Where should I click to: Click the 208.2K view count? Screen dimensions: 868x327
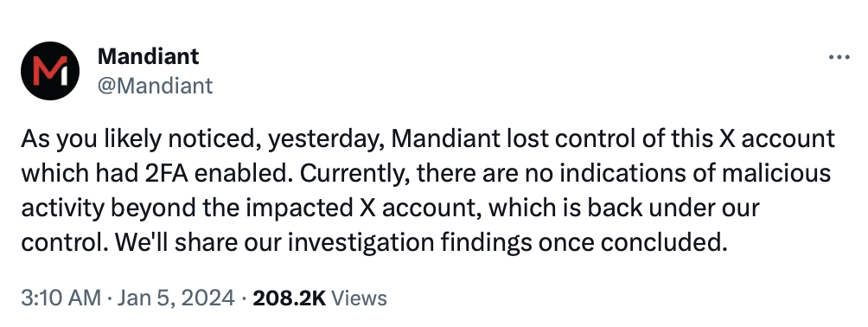[x=289, y=298]
